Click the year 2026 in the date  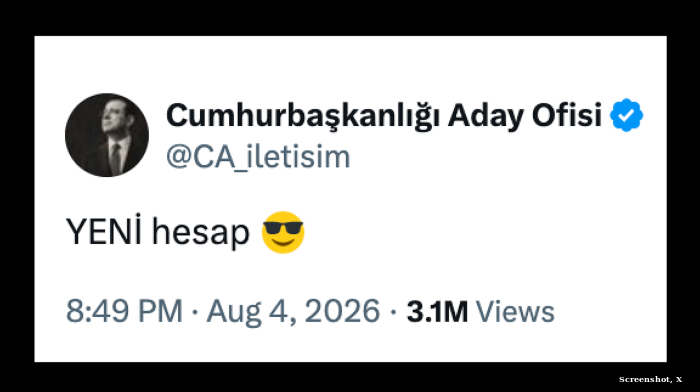(x=342, y=311)
